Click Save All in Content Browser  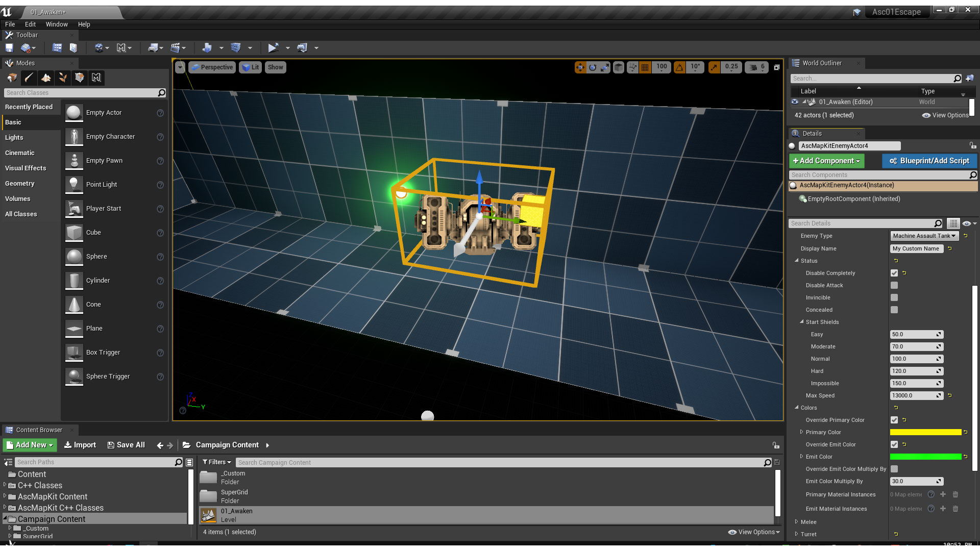coord(126,445)
